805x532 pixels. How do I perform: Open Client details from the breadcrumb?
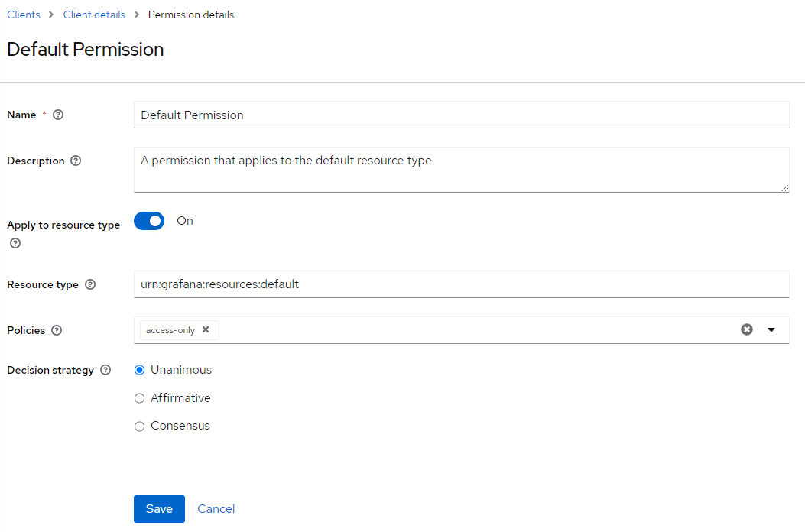94,14
